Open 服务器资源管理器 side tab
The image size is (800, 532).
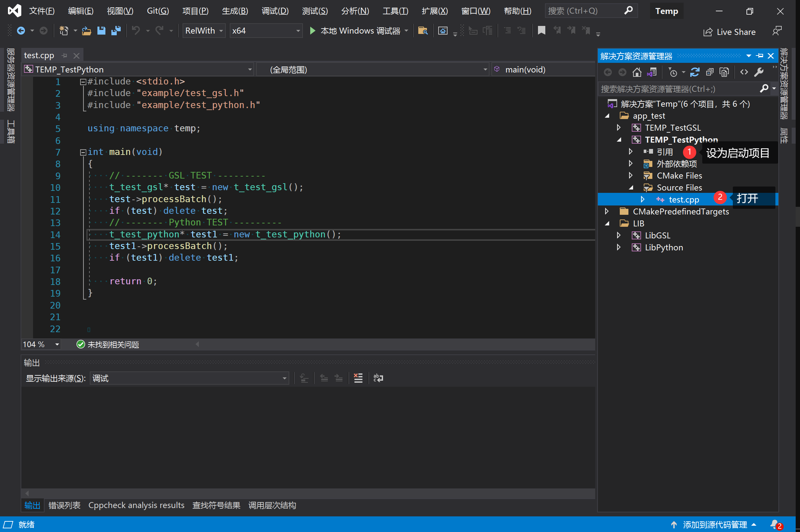pos(11,80)
